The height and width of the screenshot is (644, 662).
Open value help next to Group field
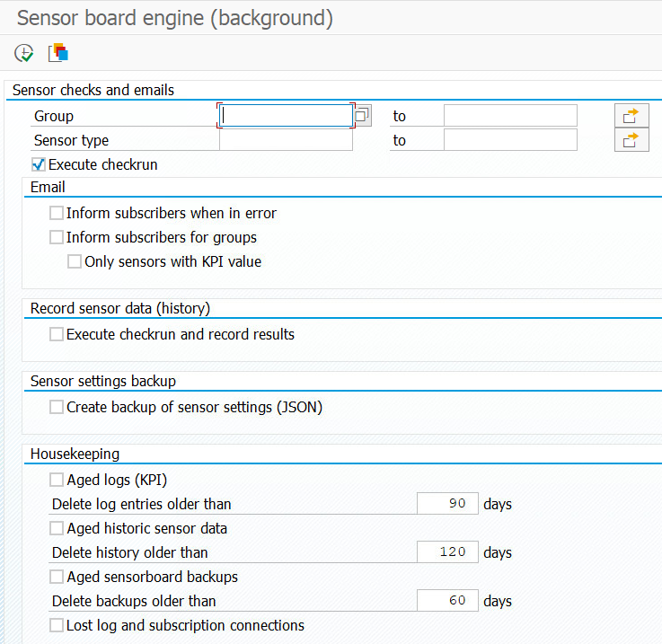[x=362, y=116]
